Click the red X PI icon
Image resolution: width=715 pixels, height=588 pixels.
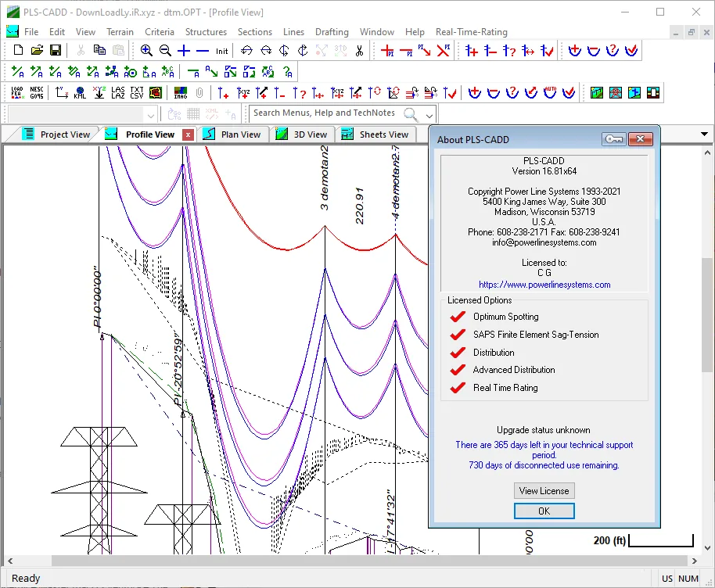pyautogui.click(x=444, y=50)
